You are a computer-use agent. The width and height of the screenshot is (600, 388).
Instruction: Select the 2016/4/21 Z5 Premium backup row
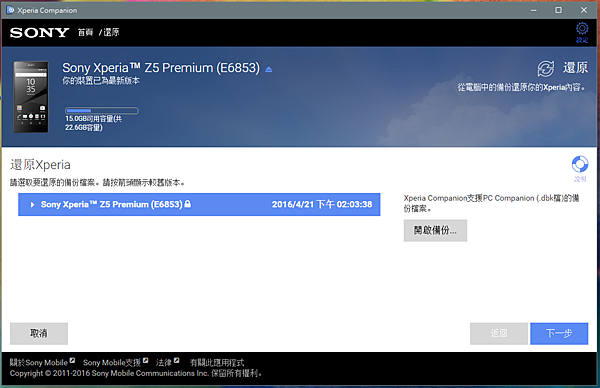[199, 204]
